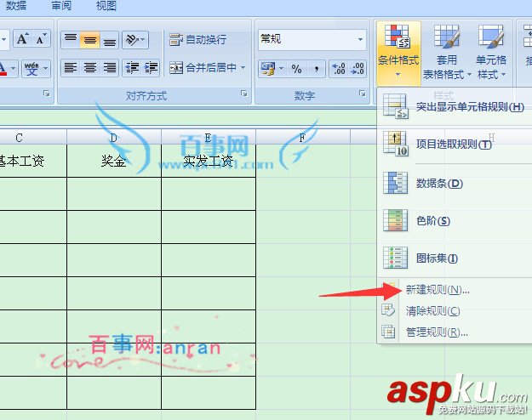This screenshot has height=420, width=532.
Task: Open 图标集(I) icon sets submenu
Action: point(455,258)
